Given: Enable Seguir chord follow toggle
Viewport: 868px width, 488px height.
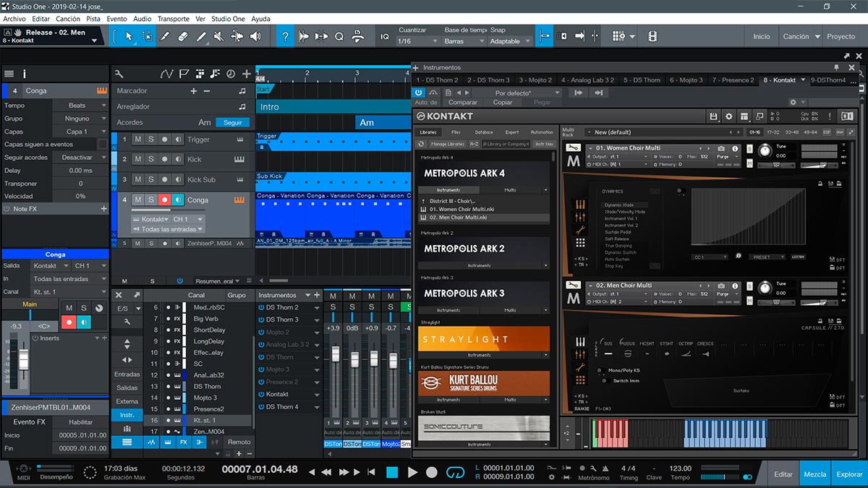Looking at the screenshot, I should tap(233, 122).
